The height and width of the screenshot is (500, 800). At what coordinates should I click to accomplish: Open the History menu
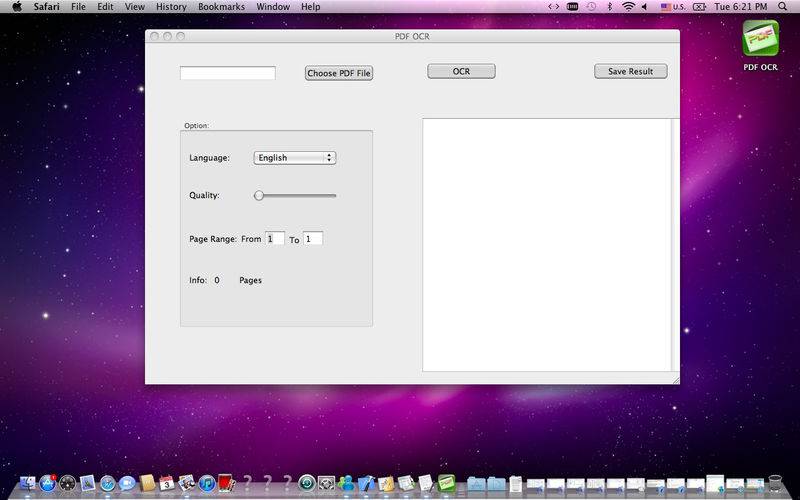(171, 7)
